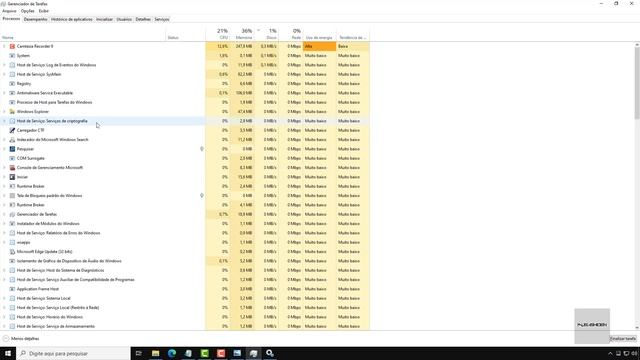Select the Host de Serviço: Serviço de Armazenamento row
640x360 pixels.
click(x=184, y=326)
